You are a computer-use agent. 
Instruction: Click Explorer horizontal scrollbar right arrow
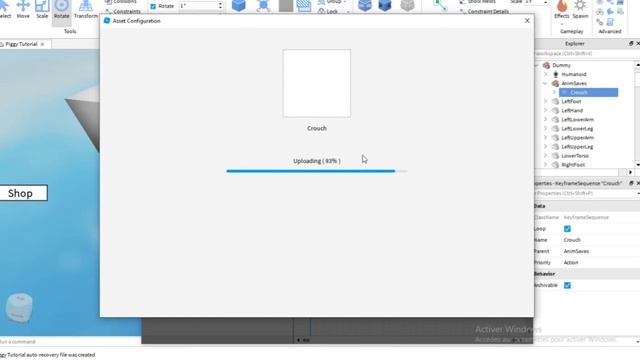pyautogui.click(x=630, y=173)
